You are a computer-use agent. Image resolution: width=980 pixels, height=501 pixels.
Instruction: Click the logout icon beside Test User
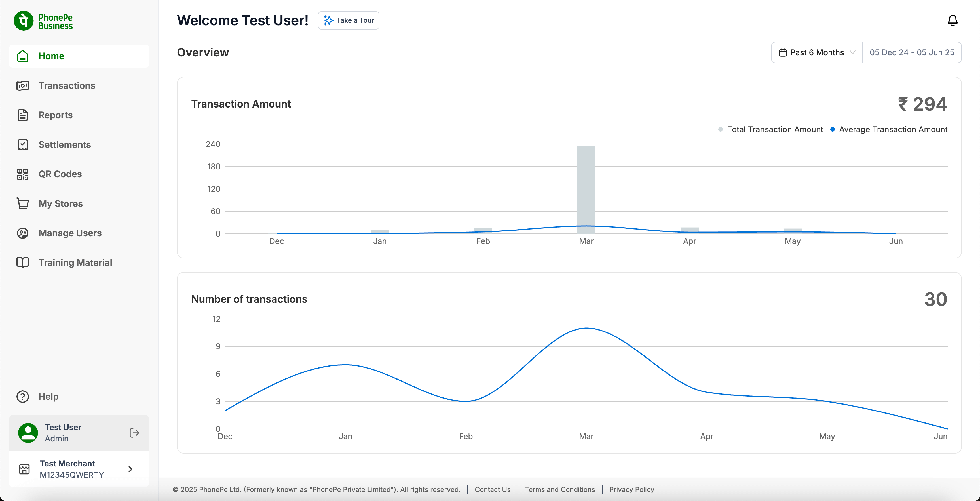(x=134, y=433)
